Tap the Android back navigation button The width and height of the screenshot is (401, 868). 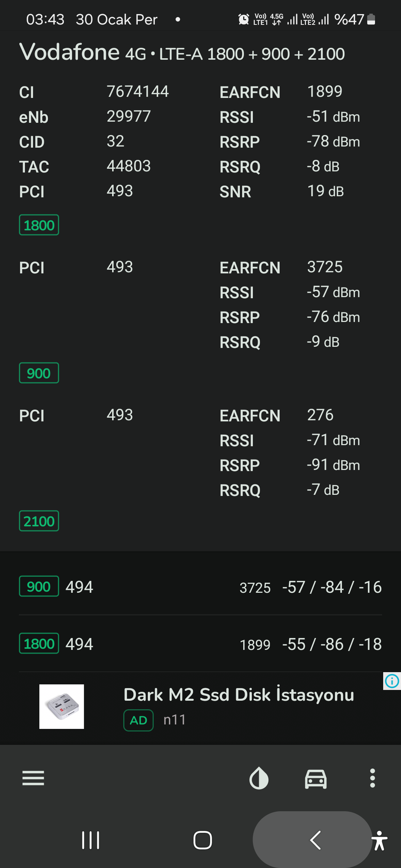pyautogui.click(x=316, y=840)
